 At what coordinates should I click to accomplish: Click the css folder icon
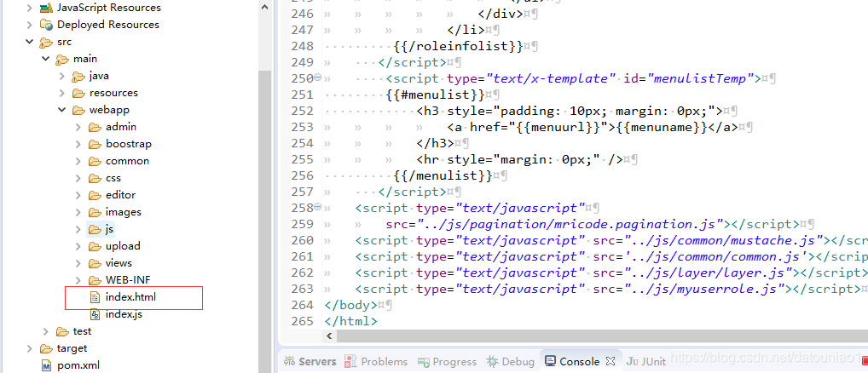(x=95, y=178)
